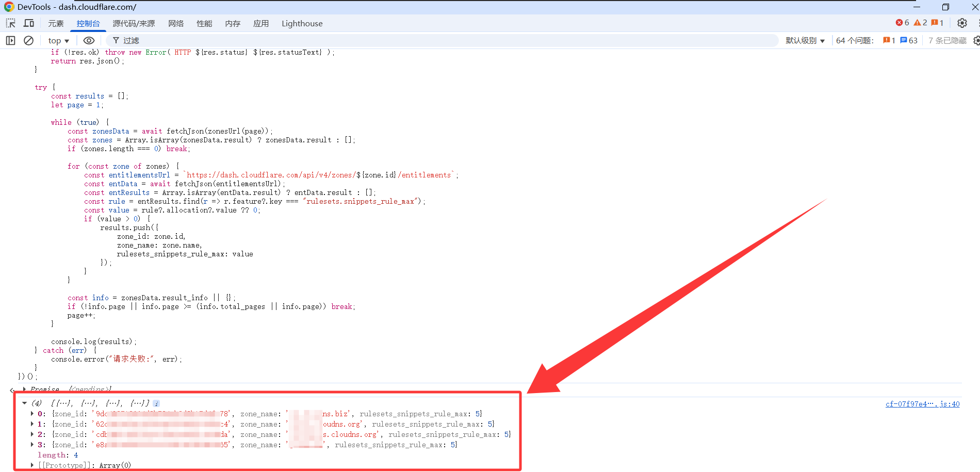
Task: Expand the [[Prototype]] Array entry
Action: coord(32,465)
